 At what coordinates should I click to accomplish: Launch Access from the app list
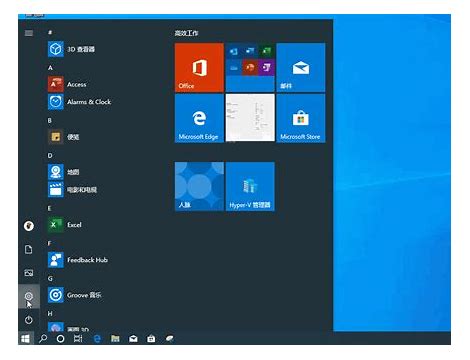click(56, 84)
